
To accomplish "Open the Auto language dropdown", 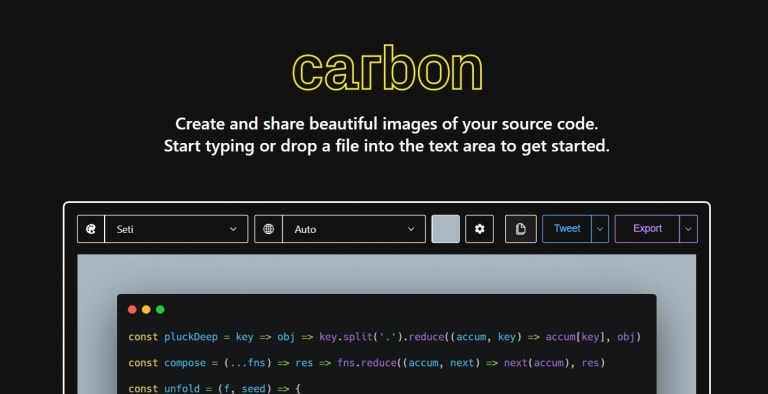I will 354,229.
